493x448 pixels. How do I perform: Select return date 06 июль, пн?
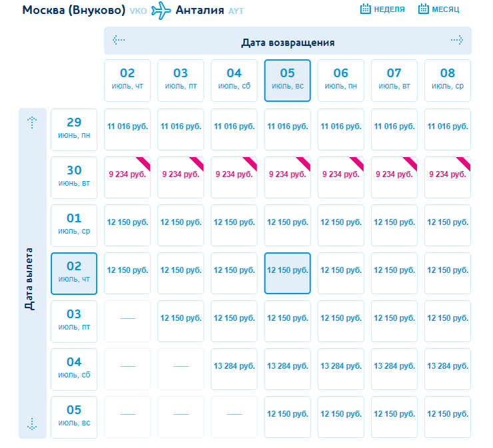pos(341,81)
